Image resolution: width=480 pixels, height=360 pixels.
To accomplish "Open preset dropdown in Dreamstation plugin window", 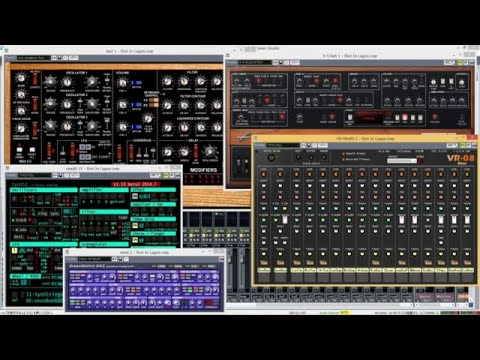I will [94, 259].
